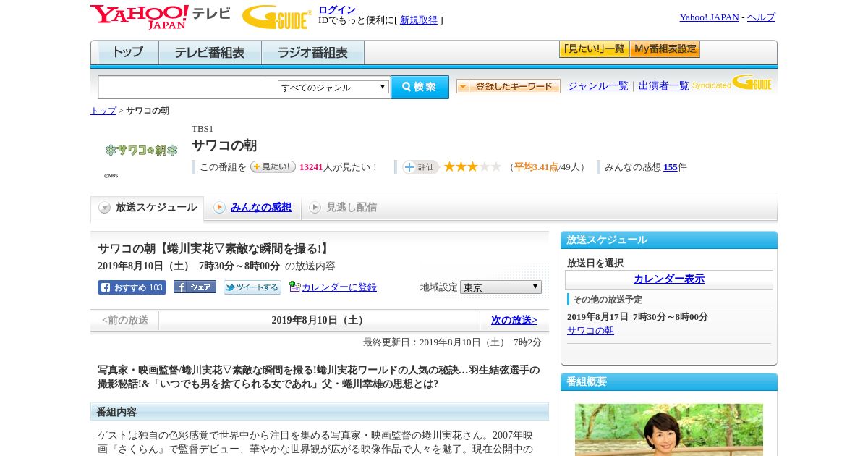
Task: Click the カレンダー表示 link
Action: 669,279
